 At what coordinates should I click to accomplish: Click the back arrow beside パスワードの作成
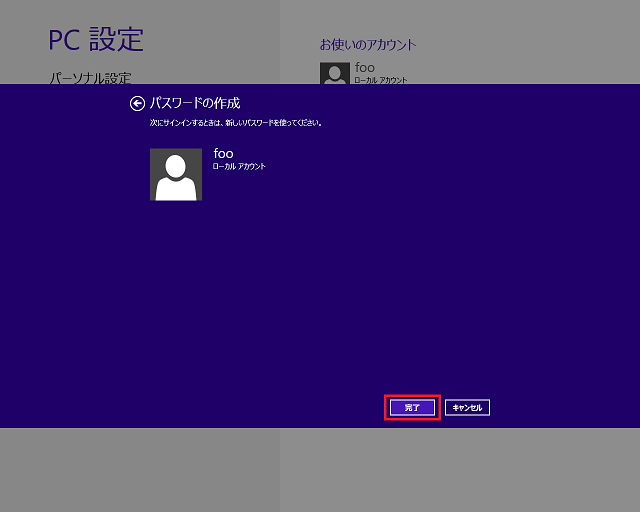click(x=137, y=103)
